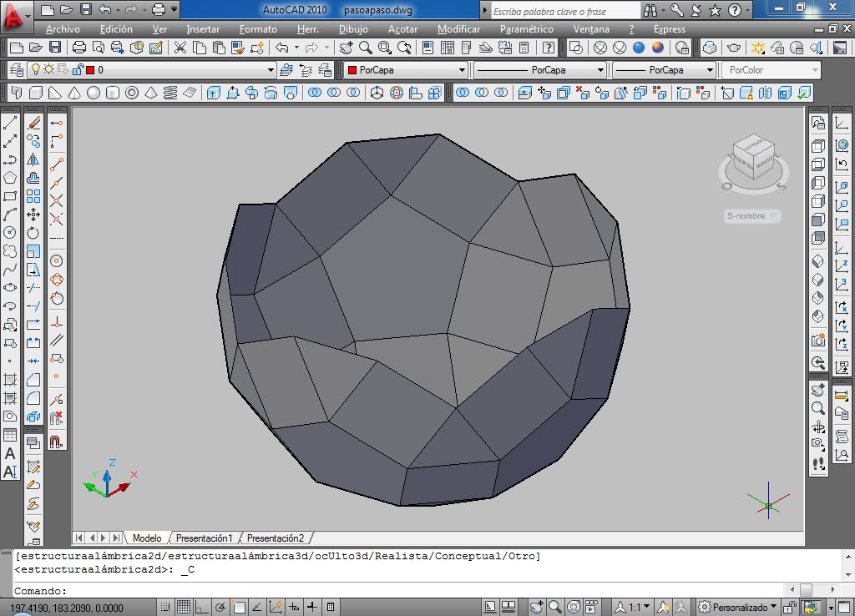855x616 pixels.
Task: Open the Dibujo menu
Action: (353, 29)
